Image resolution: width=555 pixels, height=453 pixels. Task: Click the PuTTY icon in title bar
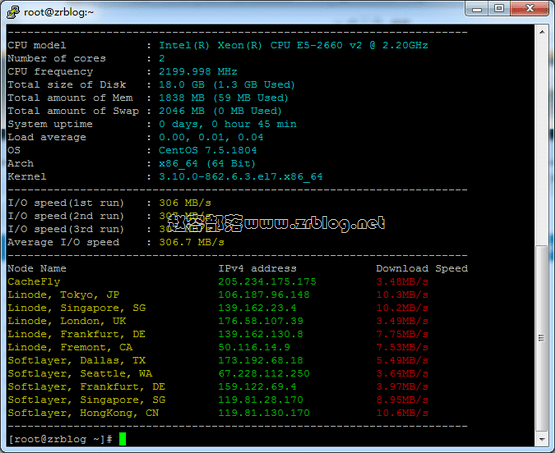(13, 12)
